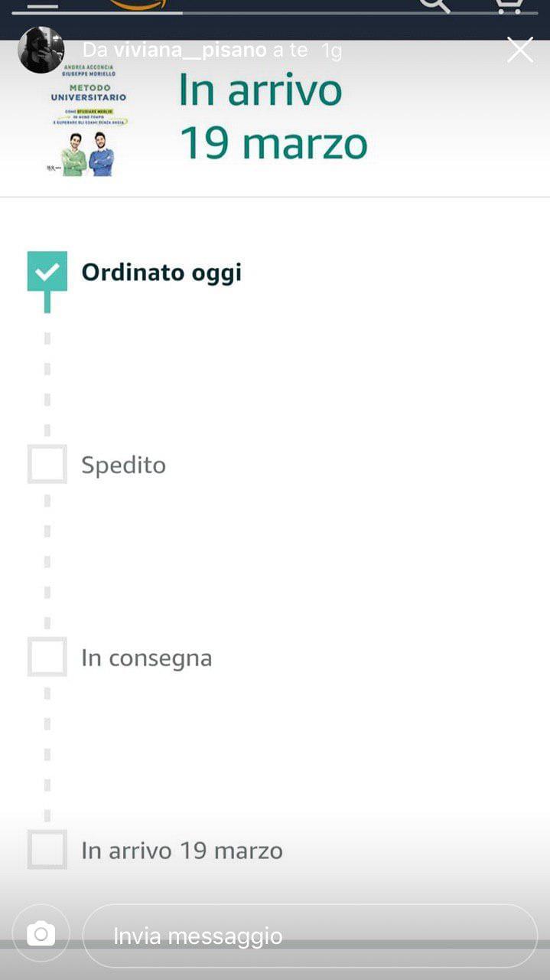Select the Spedito step label
Screen dimensions: 550x980
pos(124,465)
